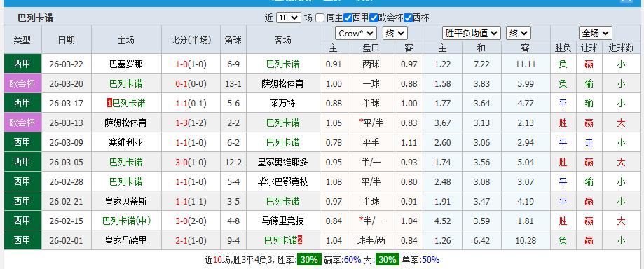Click the 欧会杯 type label for 26-03-13
This screenshot has height=269, width=644.
22,123
